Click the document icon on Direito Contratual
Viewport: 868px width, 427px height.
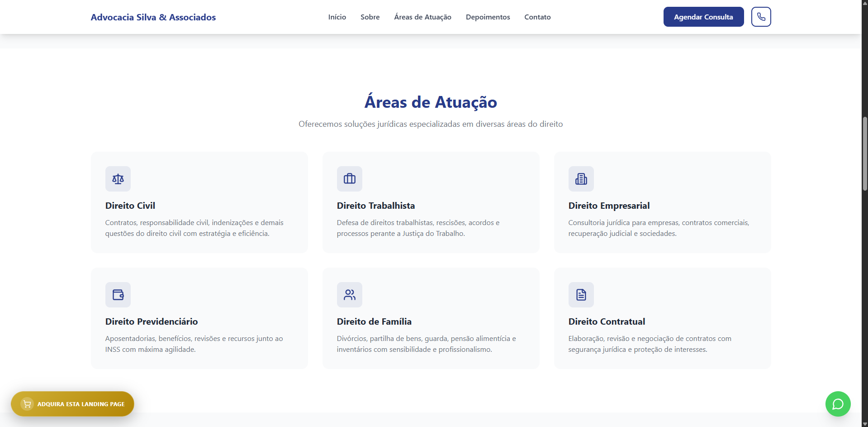(x=581, y=295)
